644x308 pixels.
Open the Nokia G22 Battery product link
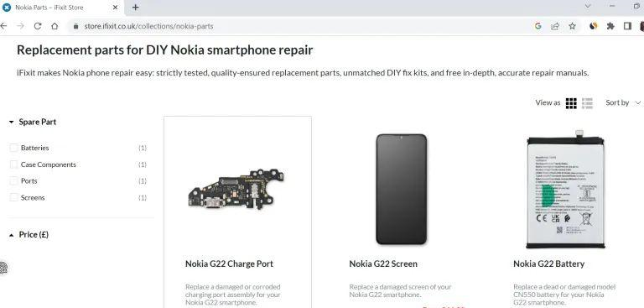(548, 264)
